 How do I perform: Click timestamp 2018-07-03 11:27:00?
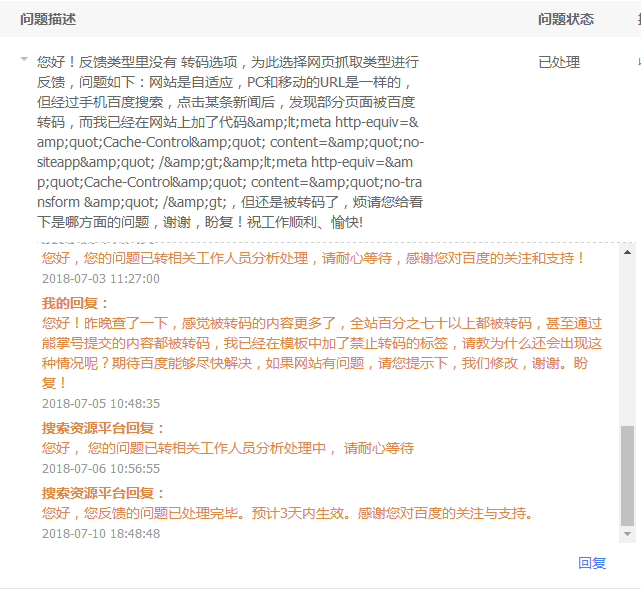101,279
